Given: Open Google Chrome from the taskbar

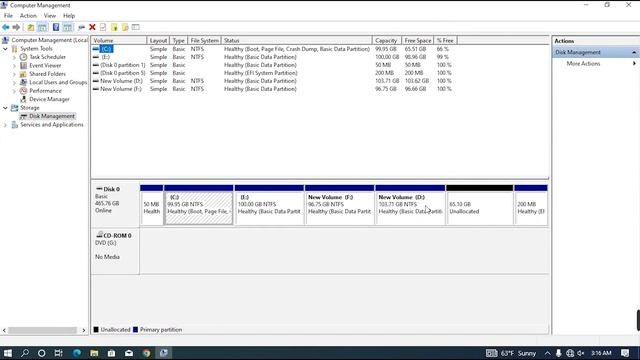Looking at the screenshot, I should [147, 353].
